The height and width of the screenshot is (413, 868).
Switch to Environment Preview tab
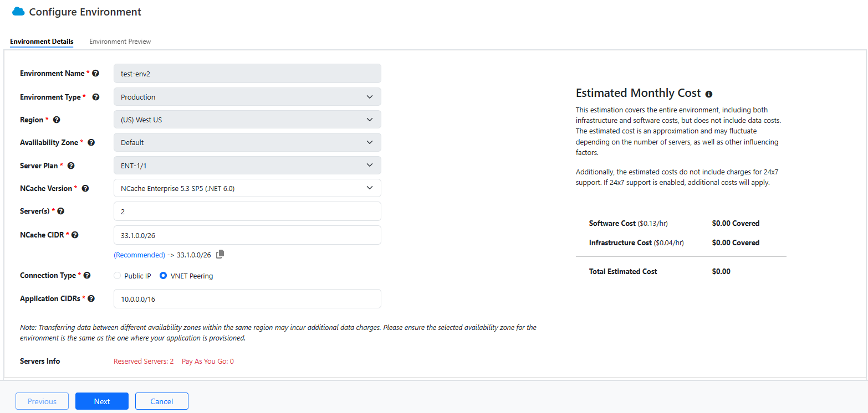click(x=120, y=42)
